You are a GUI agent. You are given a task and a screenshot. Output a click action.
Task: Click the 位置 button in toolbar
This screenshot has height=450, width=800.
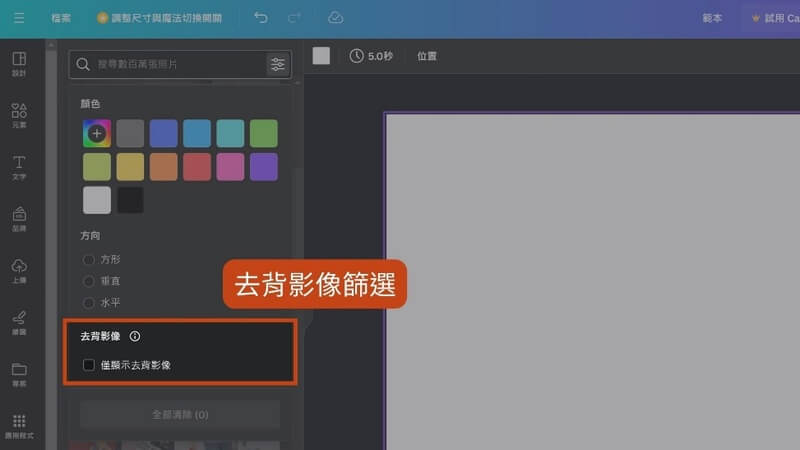(x=427, y=56)
